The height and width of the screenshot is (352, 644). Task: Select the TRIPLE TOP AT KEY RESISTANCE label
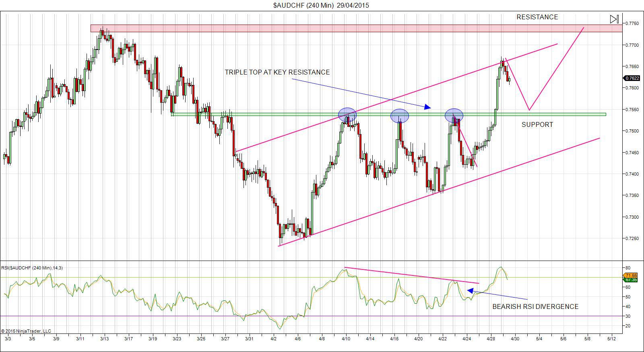click(277, 72)
